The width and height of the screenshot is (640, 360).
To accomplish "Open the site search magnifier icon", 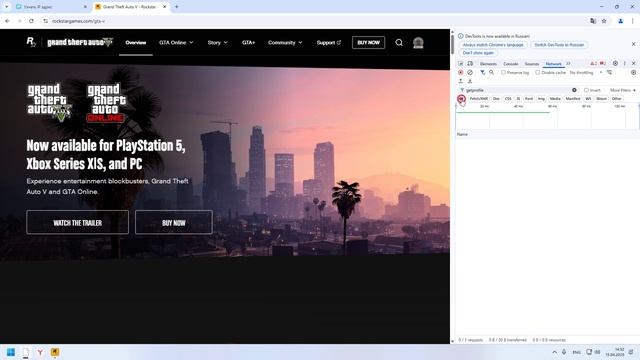I will coord(399,42).
